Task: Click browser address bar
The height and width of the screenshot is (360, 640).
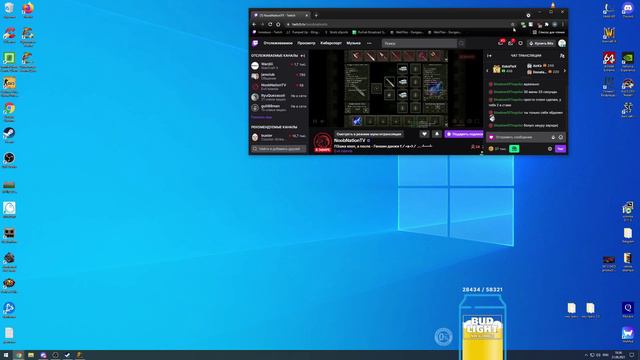Action: coord(398,24)
